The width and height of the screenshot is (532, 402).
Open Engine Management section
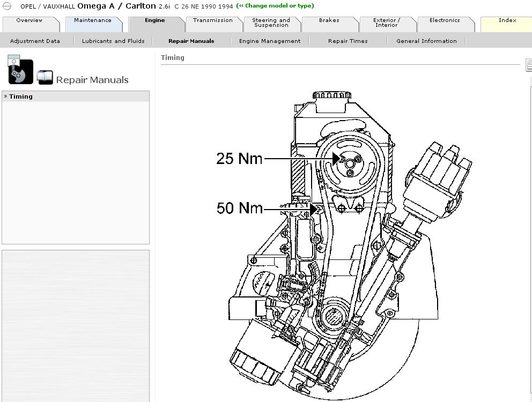pos(270,41)
